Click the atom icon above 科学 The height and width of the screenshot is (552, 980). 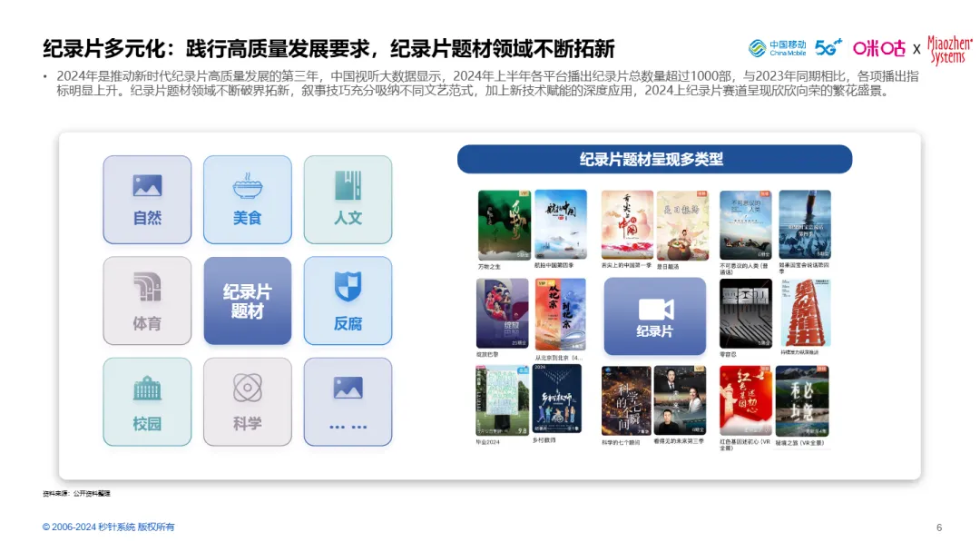tap(248, 388)
